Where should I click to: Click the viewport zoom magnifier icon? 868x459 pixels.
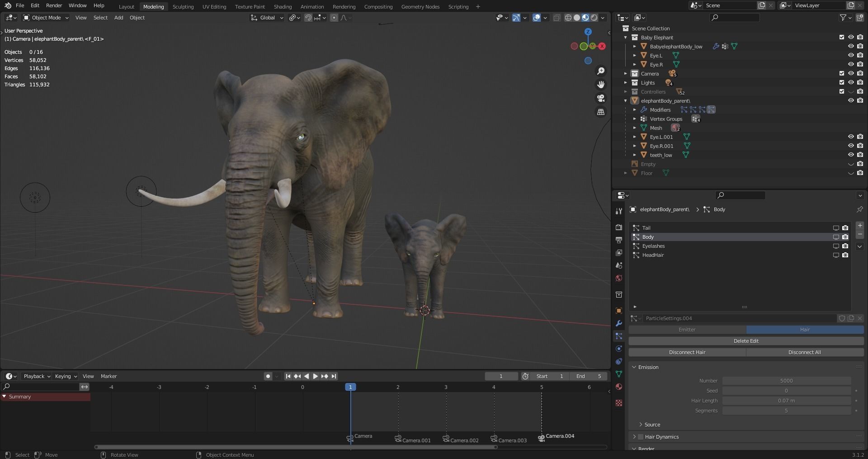point(601,71)
